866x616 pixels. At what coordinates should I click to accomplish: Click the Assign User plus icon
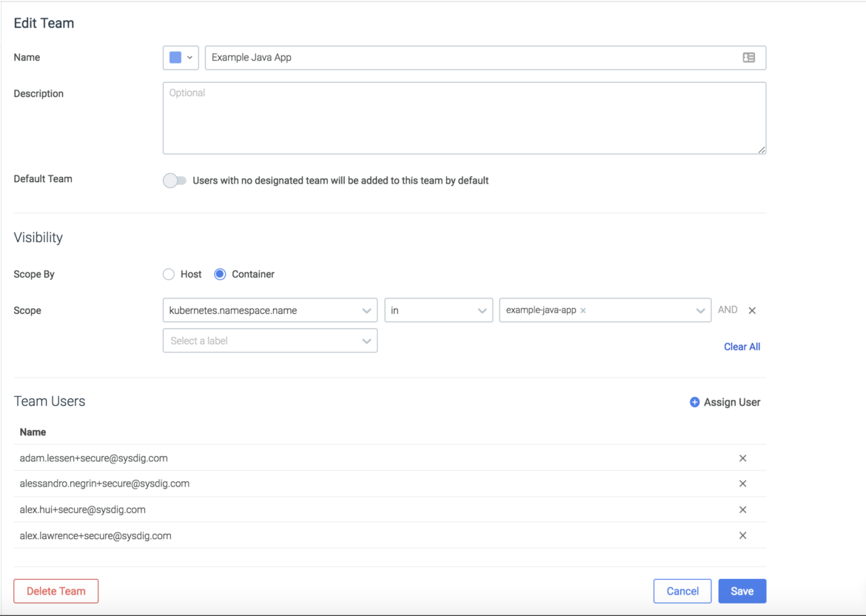pos(694,402)
